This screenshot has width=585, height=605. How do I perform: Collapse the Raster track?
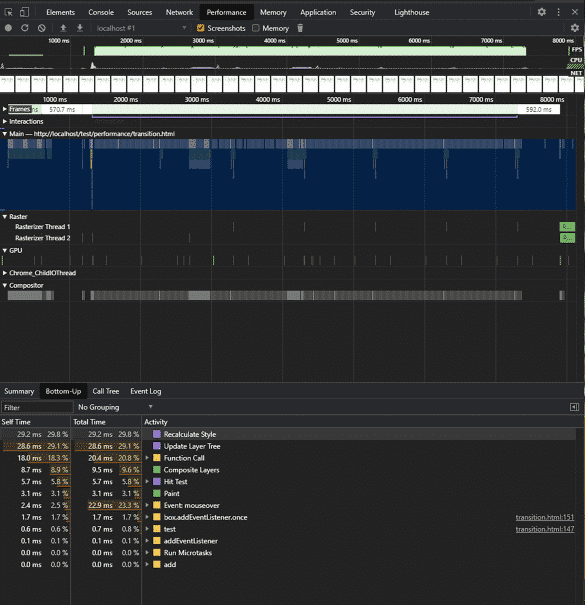pyautogui.click(x=5, y=217)
